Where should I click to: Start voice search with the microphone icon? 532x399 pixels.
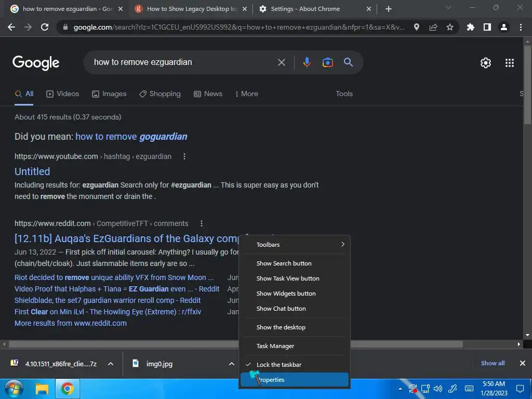coord(307,62)
